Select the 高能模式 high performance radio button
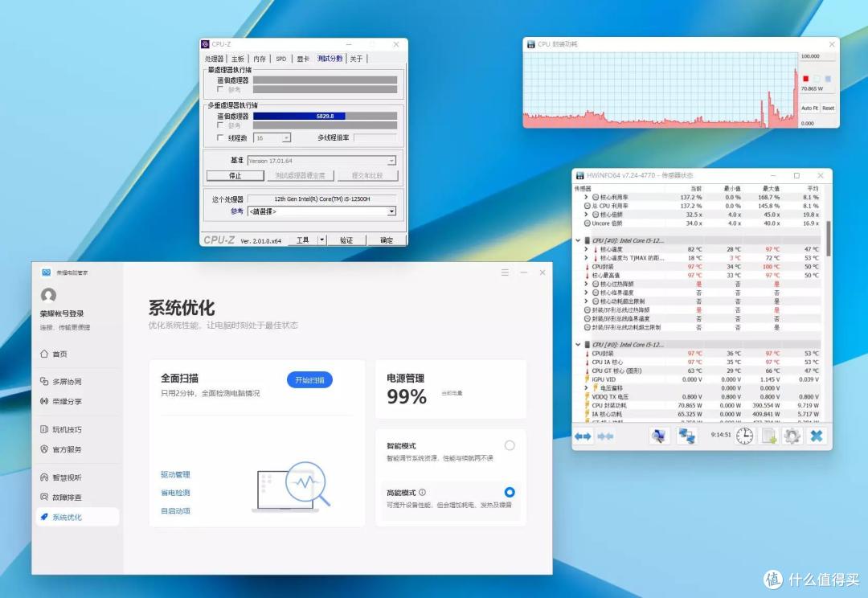The width and height of the screenshot is (868, 598). [x=510, y=492]
